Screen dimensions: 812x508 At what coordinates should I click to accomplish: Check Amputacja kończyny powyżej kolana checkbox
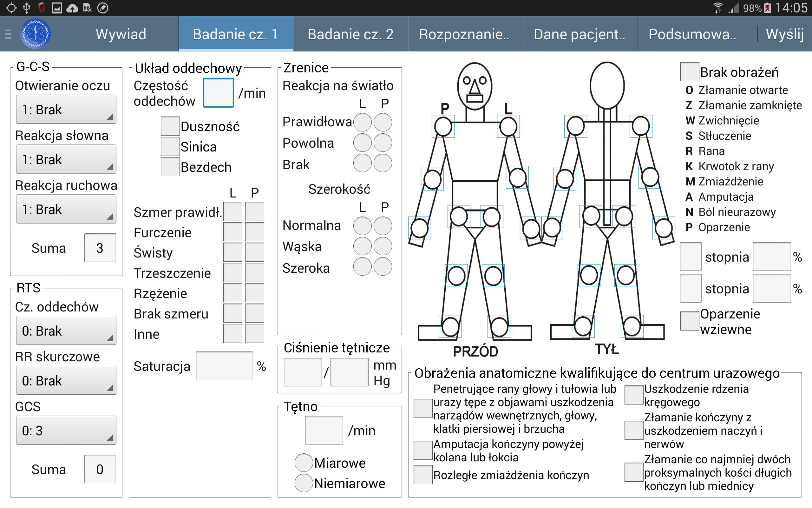pos(423,450)
